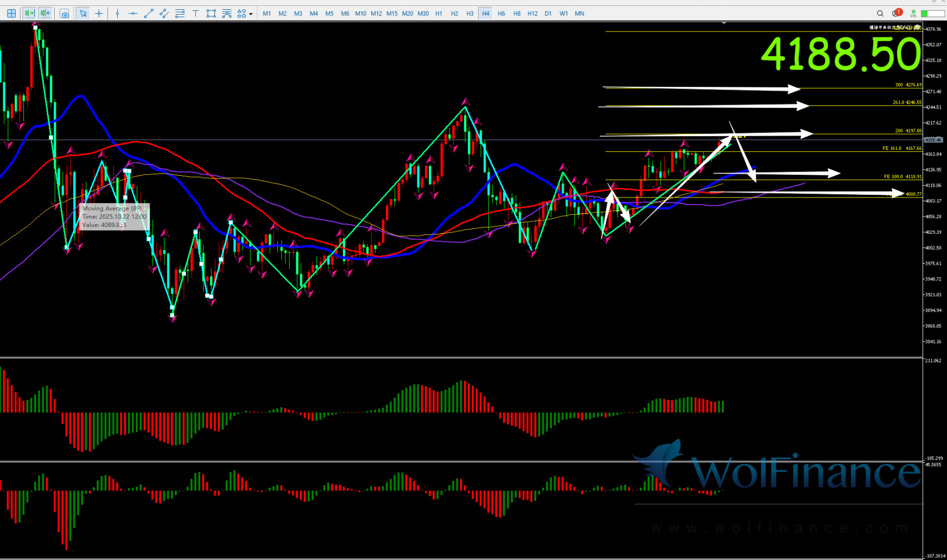Screen dimensions: 947x560
Task: Open the shapes and objects dropdown arrow
Action: coord(251,14)
